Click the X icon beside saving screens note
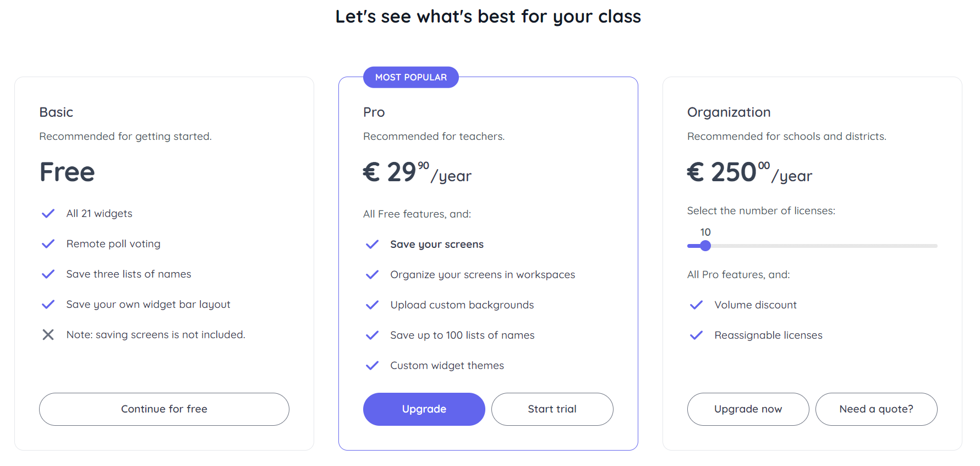This screenshot has height=466, width=980. 48,335
